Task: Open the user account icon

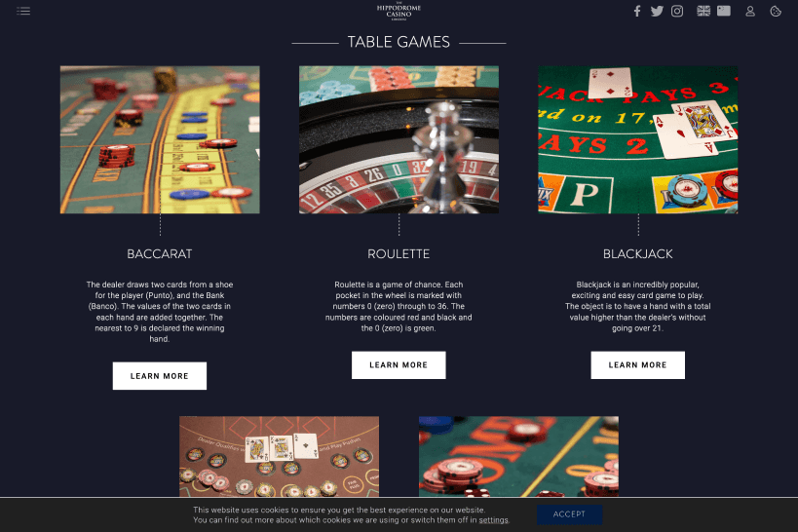Action: pos(750,11)
